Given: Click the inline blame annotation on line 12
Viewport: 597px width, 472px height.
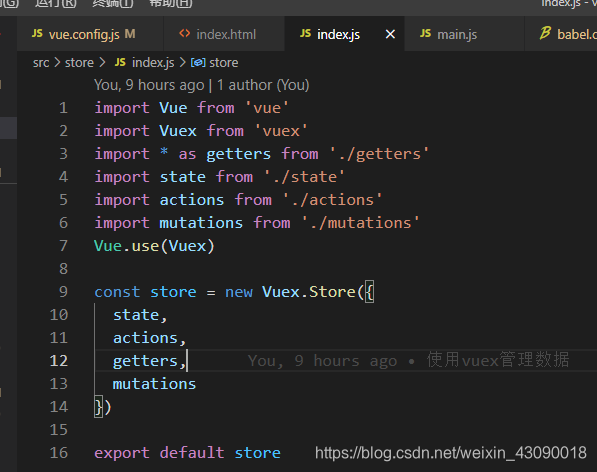Looking at the screenshot, I should (x=409, y=360).
